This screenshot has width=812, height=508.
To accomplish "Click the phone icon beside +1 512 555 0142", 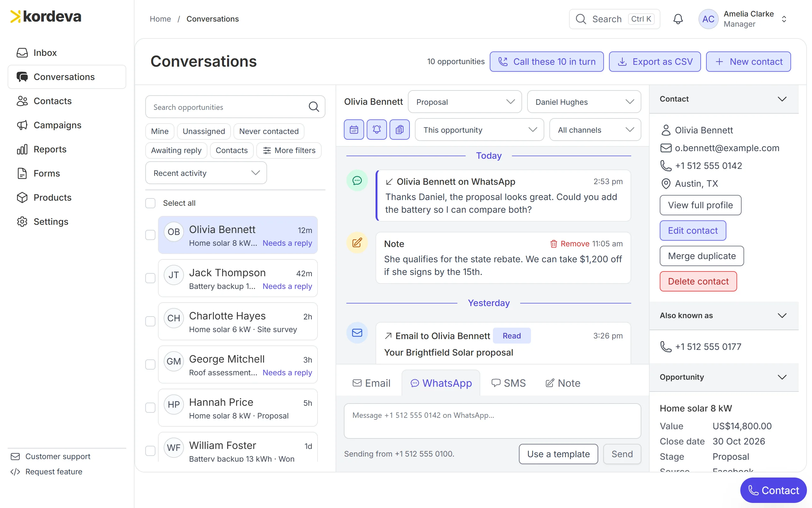I will tap(666, 166).
